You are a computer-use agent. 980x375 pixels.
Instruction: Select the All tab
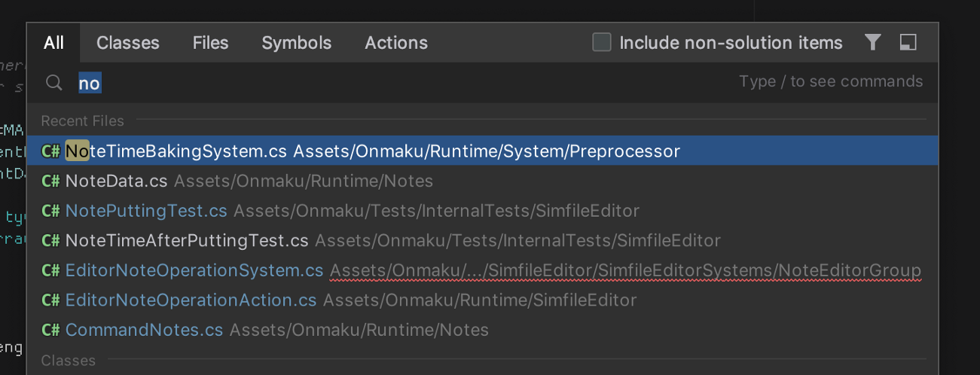[53, 43]
